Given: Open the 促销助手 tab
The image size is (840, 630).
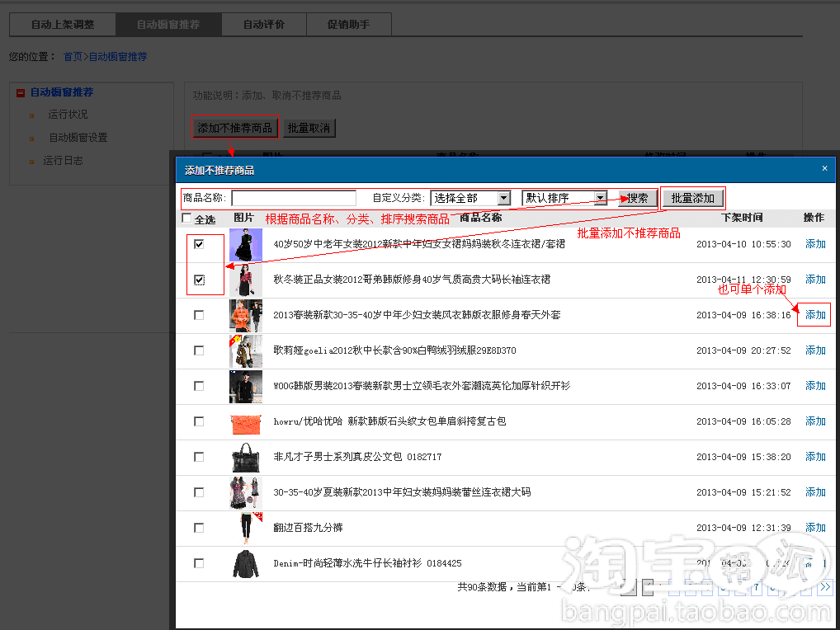Looking at the screenshot, I should (349, 25).
